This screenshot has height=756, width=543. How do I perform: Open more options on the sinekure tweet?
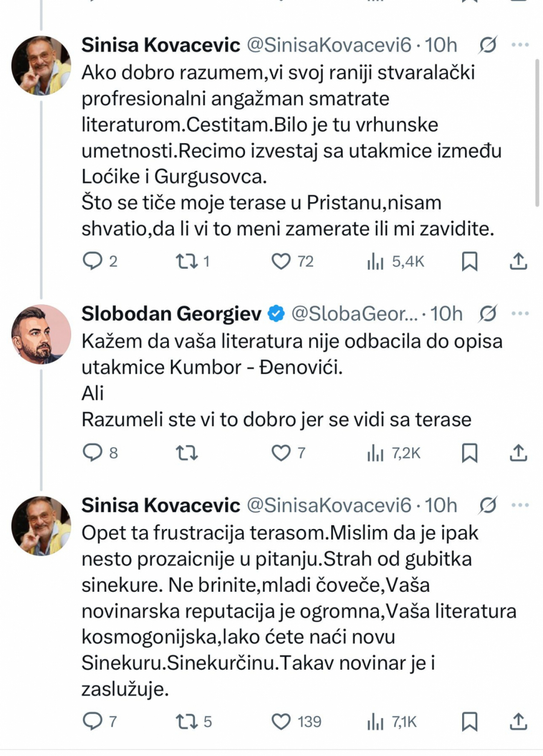tap(519, 505)
